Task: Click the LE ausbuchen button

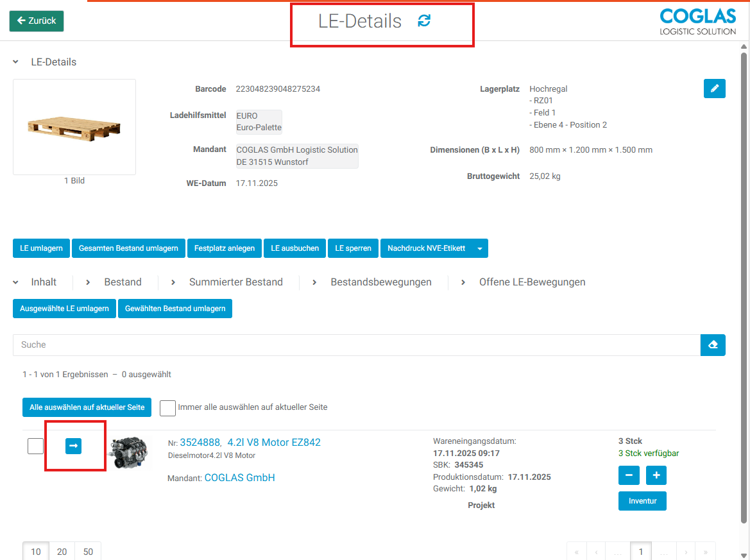Action: pos(294,248)
